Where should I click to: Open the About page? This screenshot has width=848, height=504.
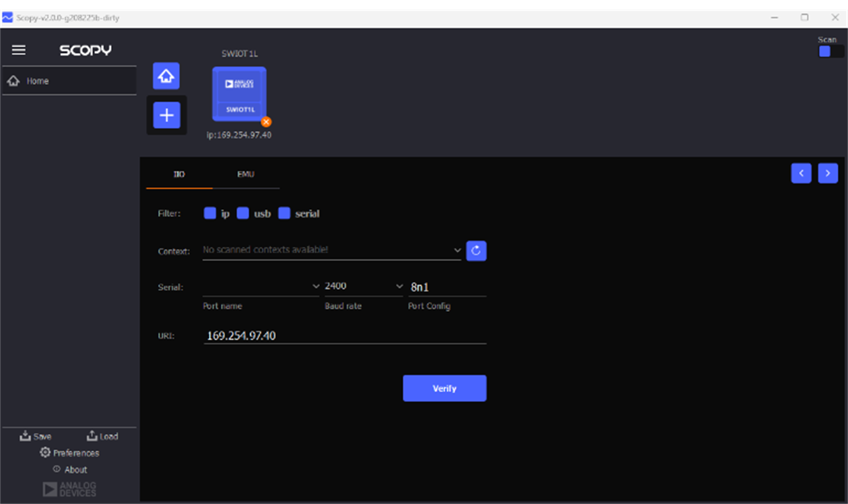[70, 470]
